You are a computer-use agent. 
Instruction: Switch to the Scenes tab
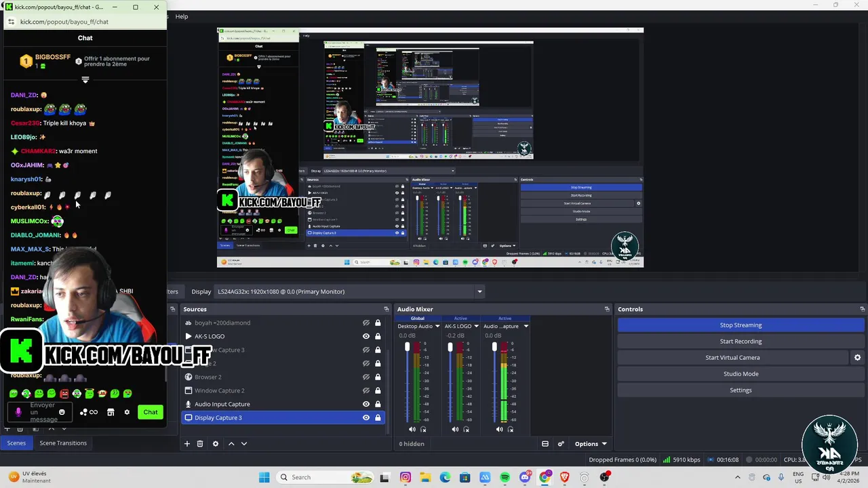tap(16, 443)
